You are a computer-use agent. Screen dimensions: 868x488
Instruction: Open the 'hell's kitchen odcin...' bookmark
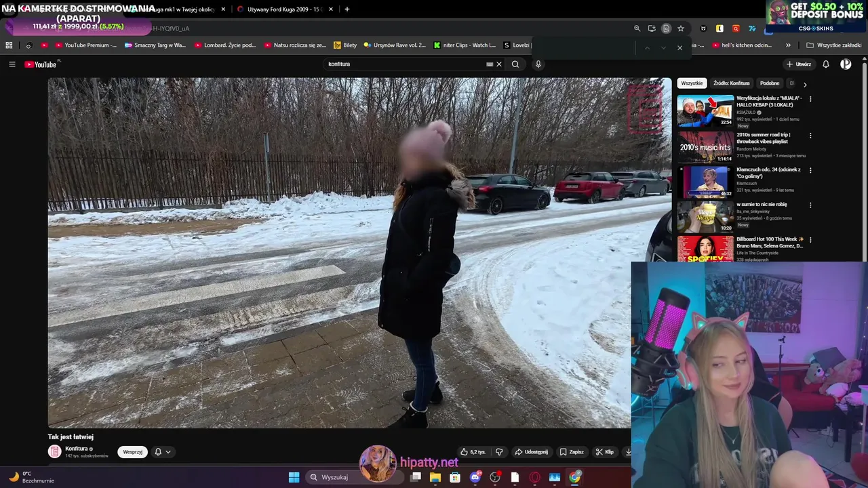coord(742,45)
